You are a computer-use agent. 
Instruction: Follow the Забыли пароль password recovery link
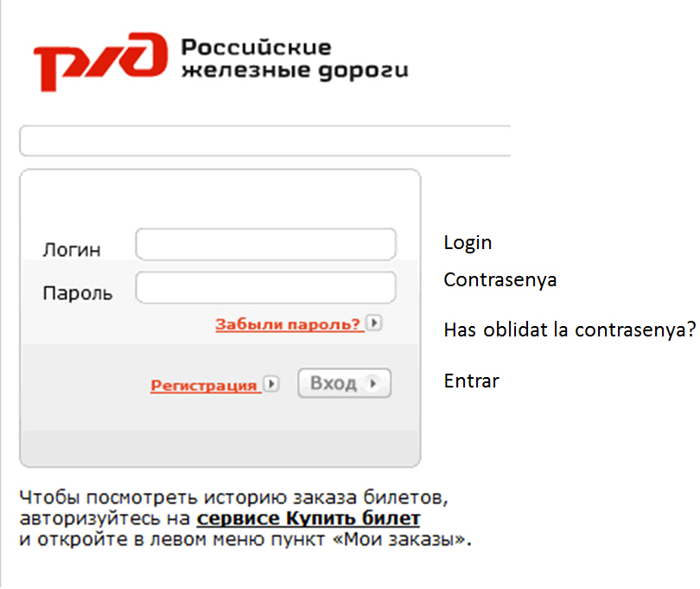(290, 323)
